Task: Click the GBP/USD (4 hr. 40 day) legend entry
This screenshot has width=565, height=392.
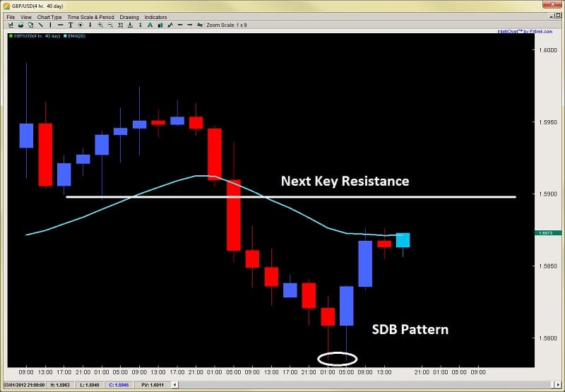Action: pyautogui.click(x=37, y=36)
